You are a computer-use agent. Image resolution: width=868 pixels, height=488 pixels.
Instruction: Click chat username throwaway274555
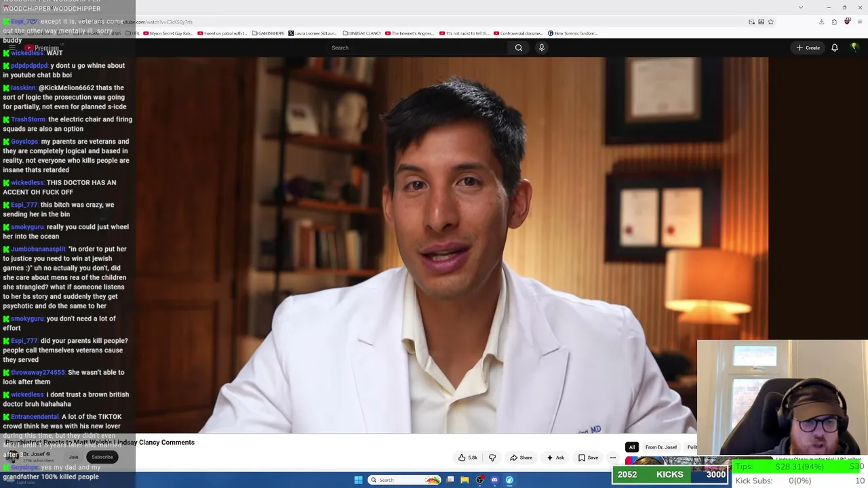pos(38,373)
